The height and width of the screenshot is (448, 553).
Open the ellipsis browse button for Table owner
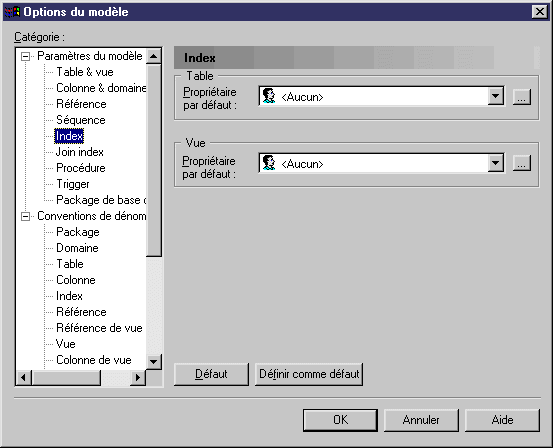click(522, 96)
